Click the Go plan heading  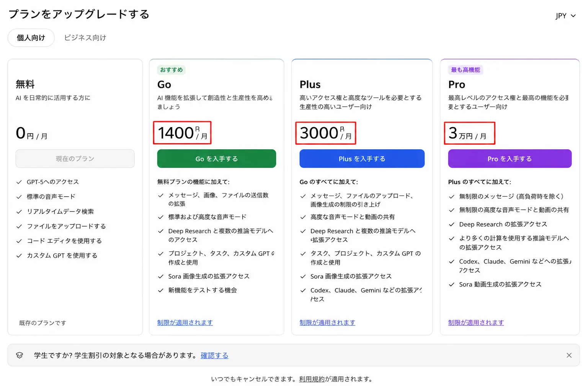point(164,85)
